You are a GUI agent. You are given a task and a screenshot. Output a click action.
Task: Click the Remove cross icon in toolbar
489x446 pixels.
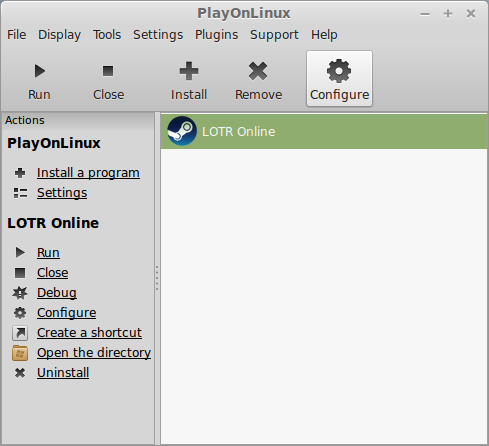point(258,71)
